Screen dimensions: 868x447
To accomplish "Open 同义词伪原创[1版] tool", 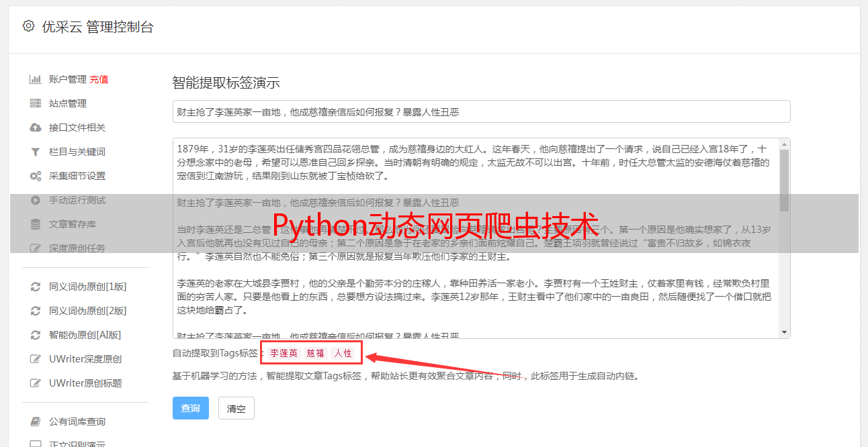I will (x=87, y=287).
